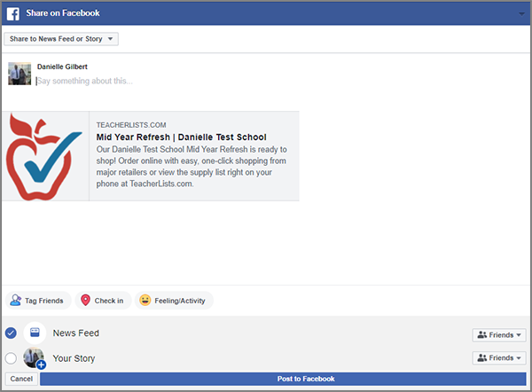Screen dimensions: 532x392
Task: Click Post to Facebook button
Action: coord(283,379)
